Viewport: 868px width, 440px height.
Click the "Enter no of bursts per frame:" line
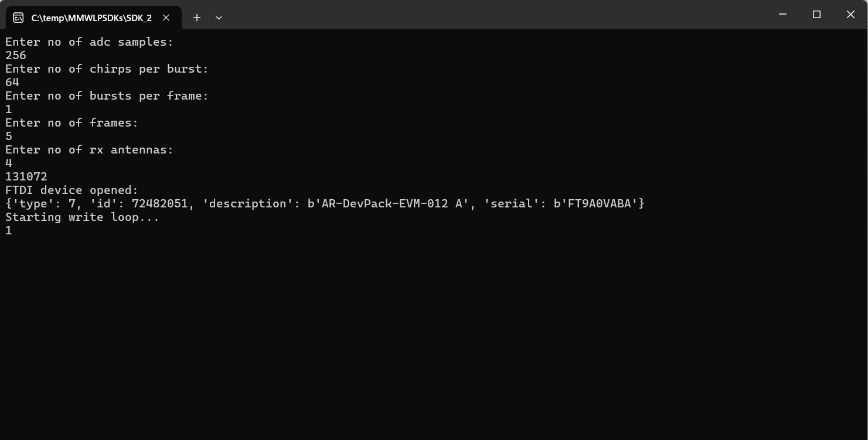(107, 95)
